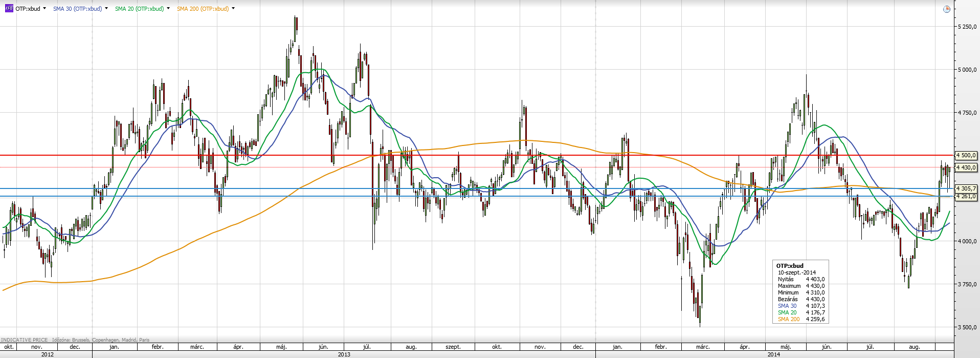
Task: Click the SMA 200 4 259,6 info row
Action: coord(801,319)
